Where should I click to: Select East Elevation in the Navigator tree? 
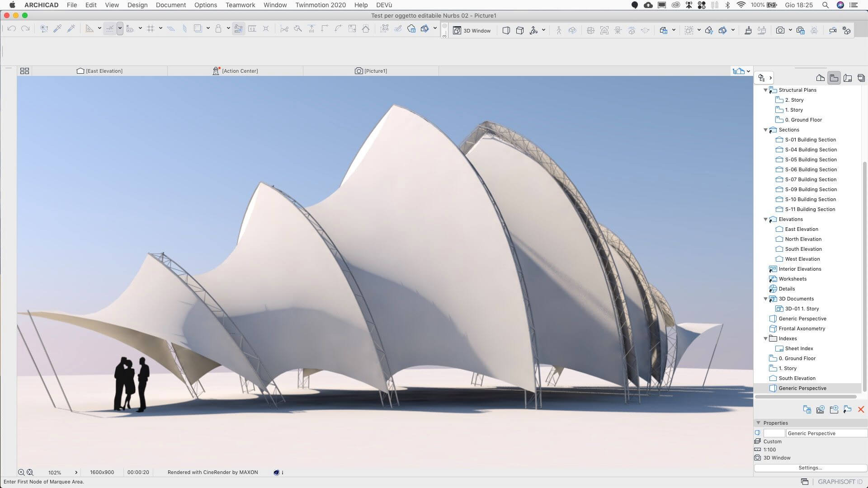pyautogui.click(x=802, y=229)
